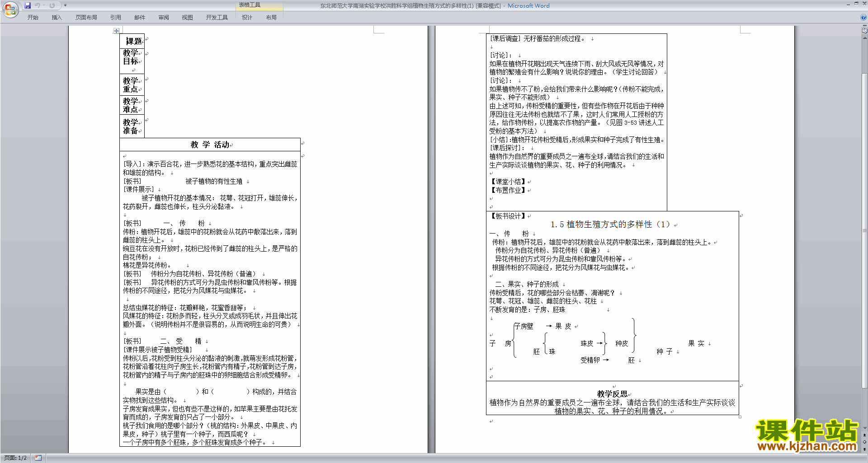Click the 教学目标 table cell

tap(132, 61)
